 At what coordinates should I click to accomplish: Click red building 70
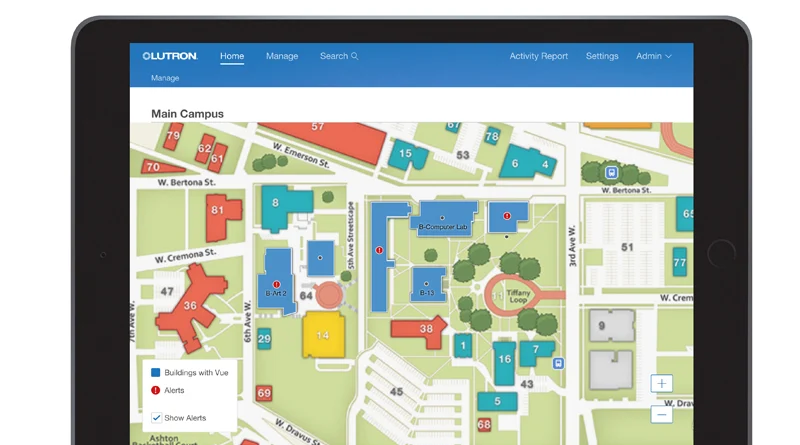[x=159, y=167]
